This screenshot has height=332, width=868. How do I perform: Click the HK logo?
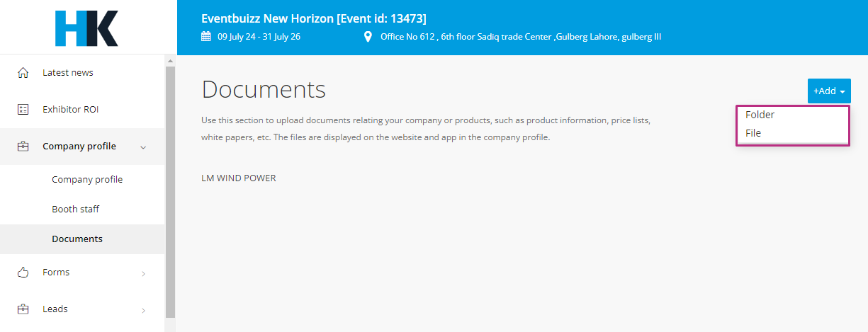point(86,28)
